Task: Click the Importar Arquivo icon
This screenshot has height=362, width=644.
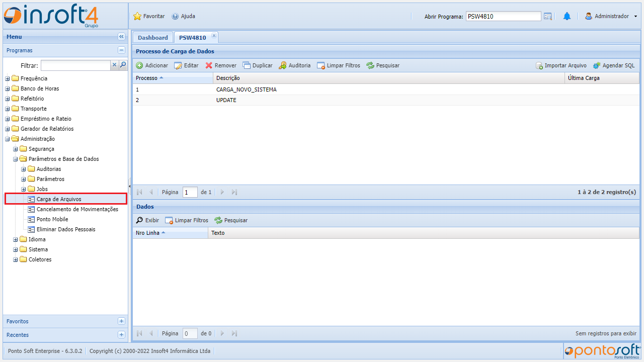Action: point(539,65)
